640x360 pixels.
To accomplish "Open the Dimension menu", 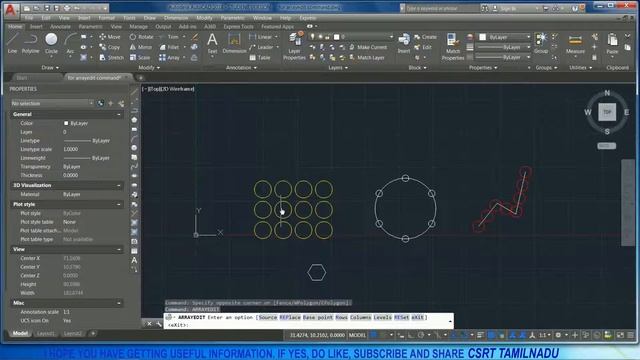I will pos(176,18).
